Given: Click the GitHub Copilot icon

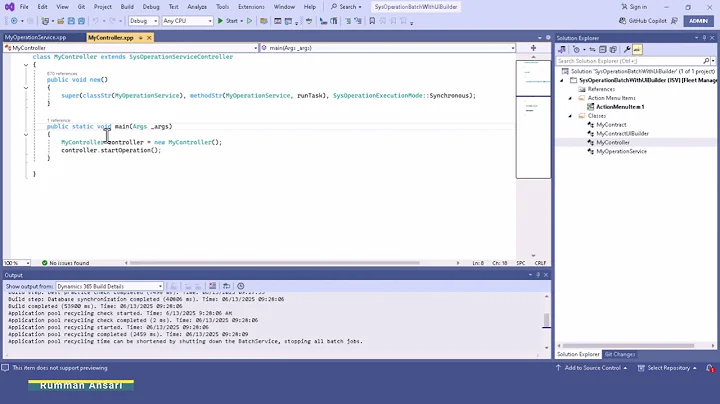Looking at the screenshot, I should click(x=623, y=21).
